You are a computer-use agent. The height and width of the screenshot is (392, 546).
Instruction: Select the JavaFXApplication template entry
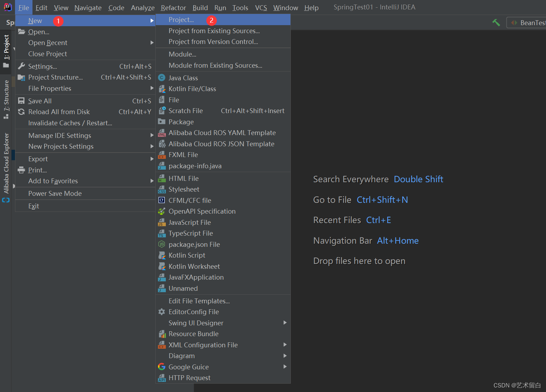tap(223, 277)
